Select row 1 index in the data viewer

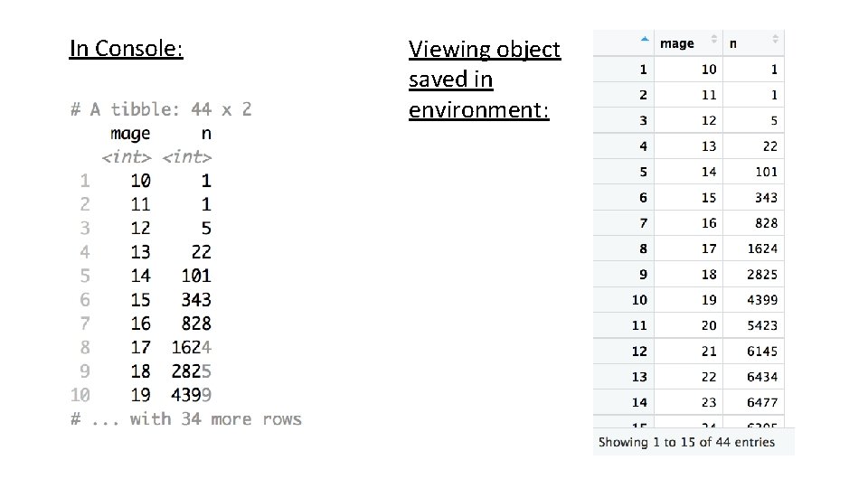coord(643,70)
